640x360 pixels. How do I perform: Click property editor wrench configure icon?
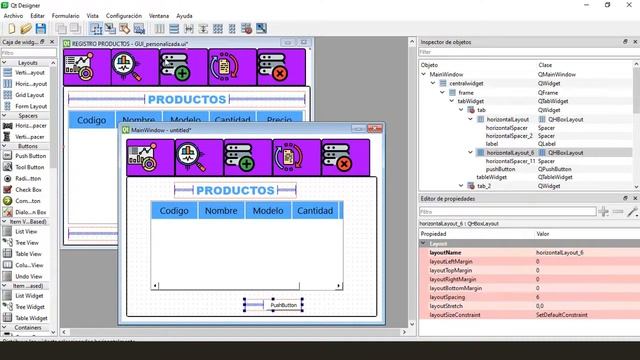pos(632,211)
